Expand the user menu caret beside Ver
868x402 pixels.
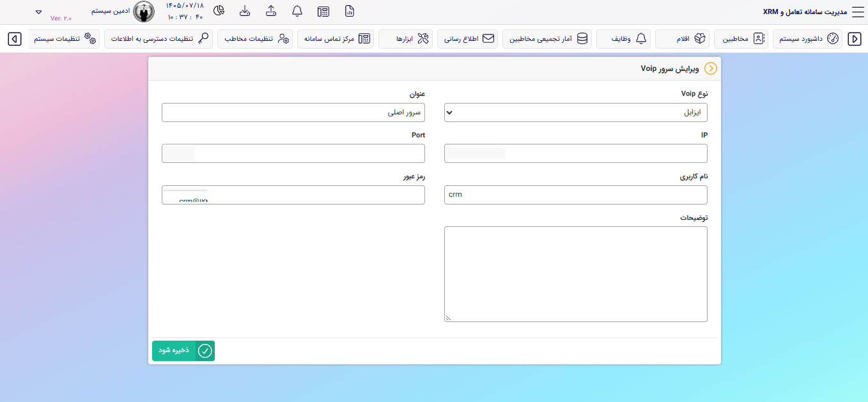pyautogui.click(x=38, y=12)
